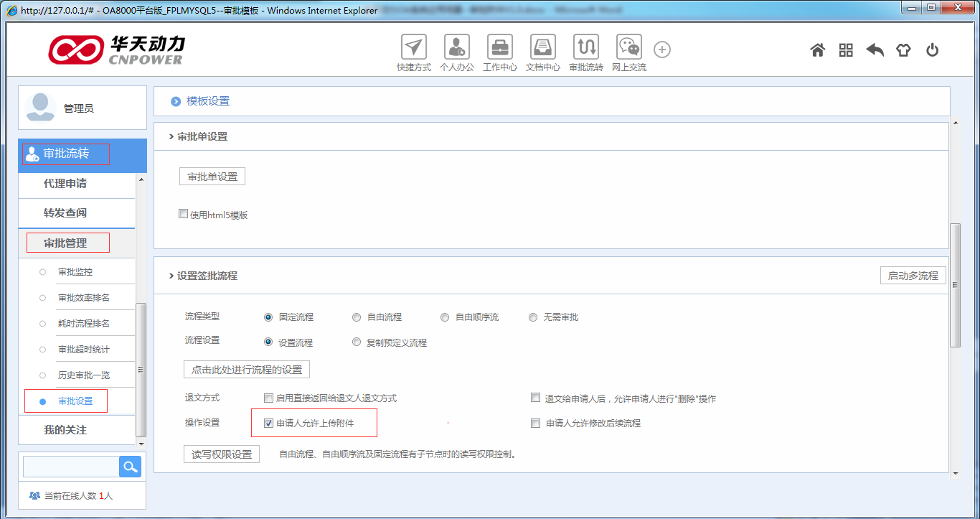The image size is (980, 519).
Task: Open 审批监控 in sidebar
Action: (75, 272)
